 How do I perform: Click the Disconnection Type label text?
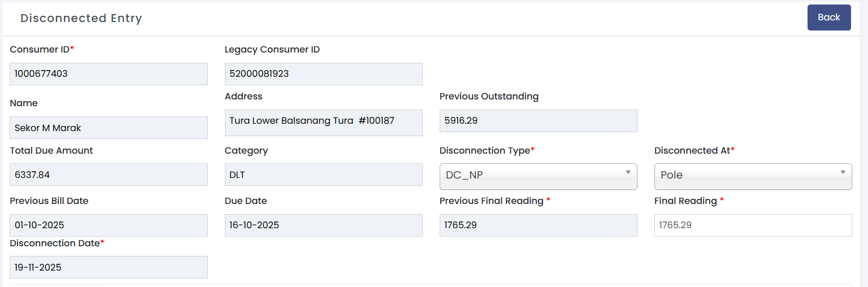[x=485, y=151]
